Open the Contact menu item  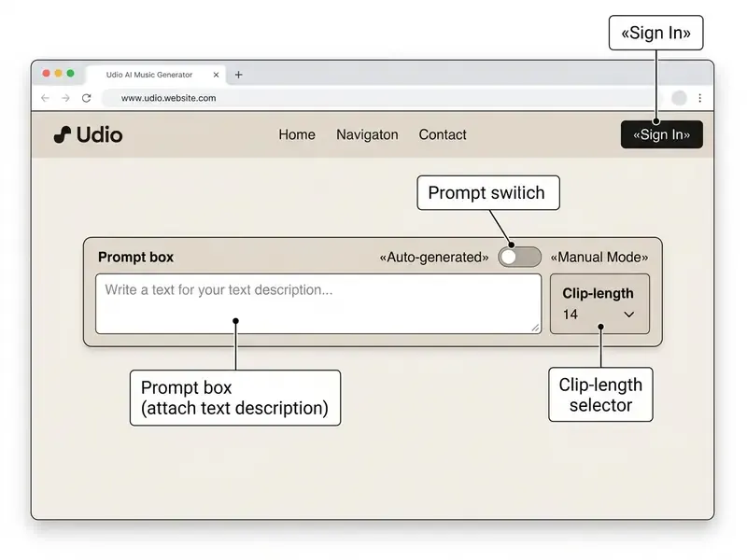(x=443, y=134)
